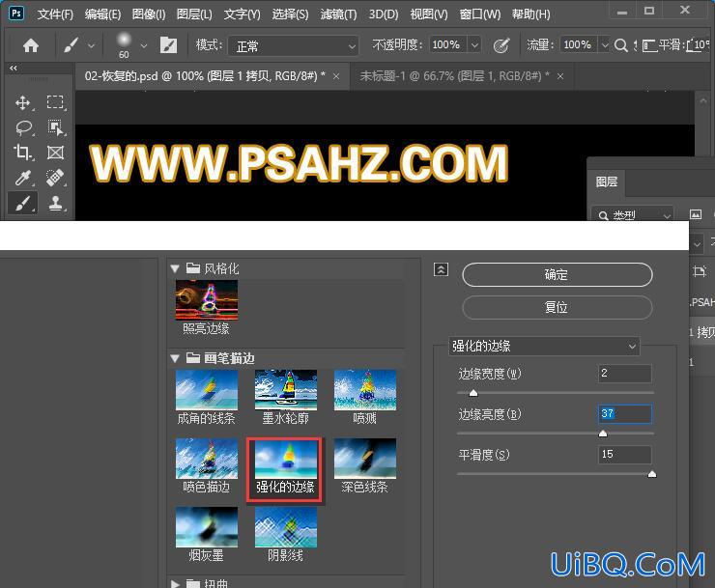715x588 pixels.
Task: Select the Eyedropper tool
Action: click(x=23, y=178)
